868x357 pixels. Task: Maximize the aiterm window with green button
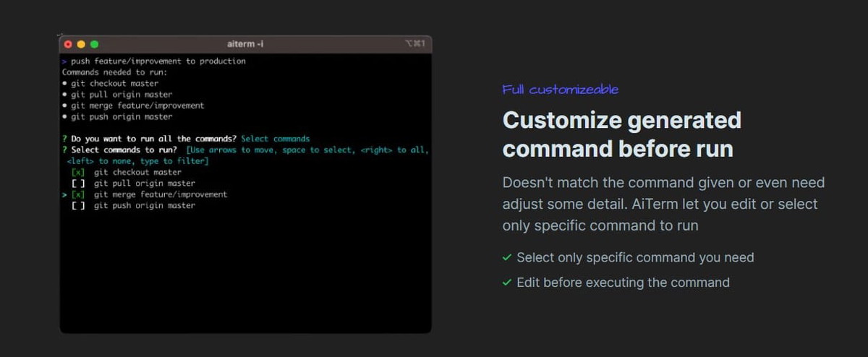[x=94, y=44]
